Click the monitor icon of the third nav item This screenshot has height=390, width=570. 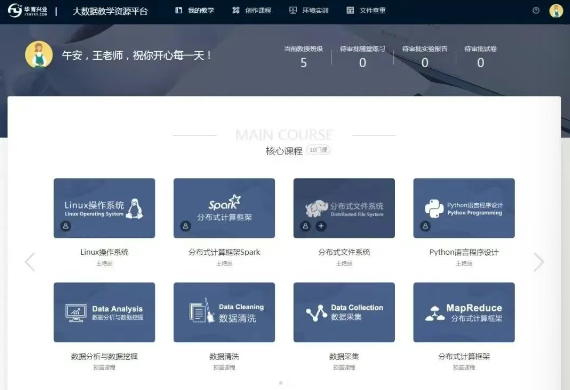[293, 10]
